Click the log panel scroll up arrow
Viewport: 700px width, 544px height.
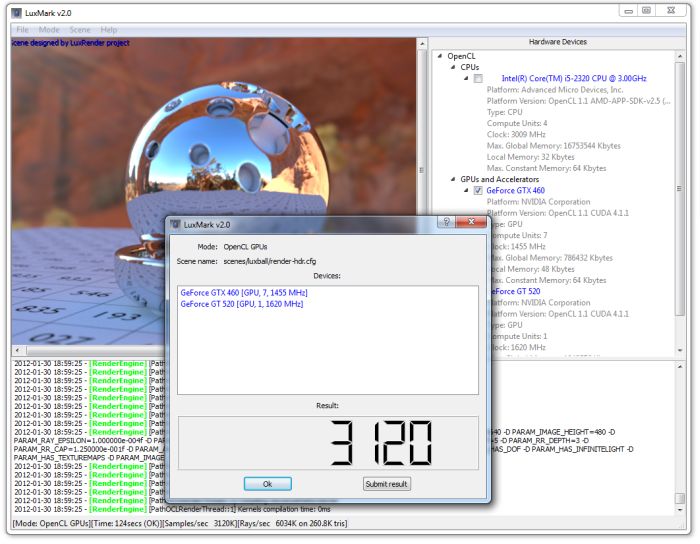pyautogui.click(x=680, y=366)
